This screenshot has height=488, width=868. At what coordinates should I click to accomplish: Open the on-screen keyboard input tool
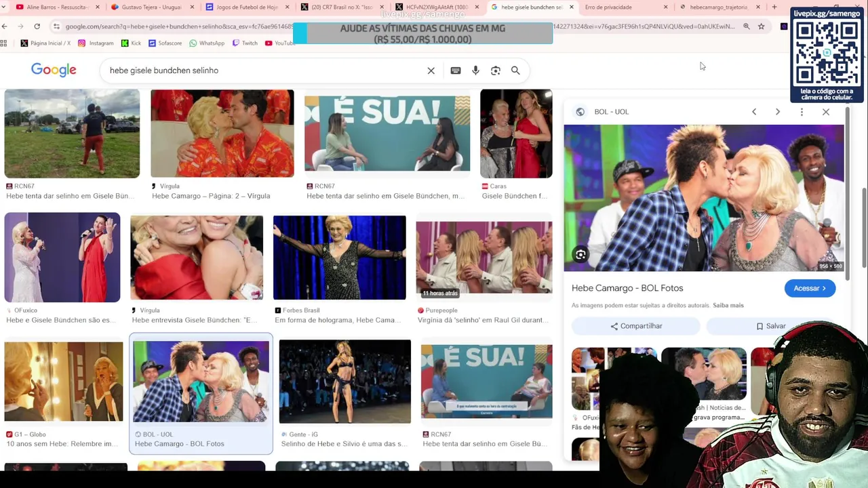click(x=456, y=70)
